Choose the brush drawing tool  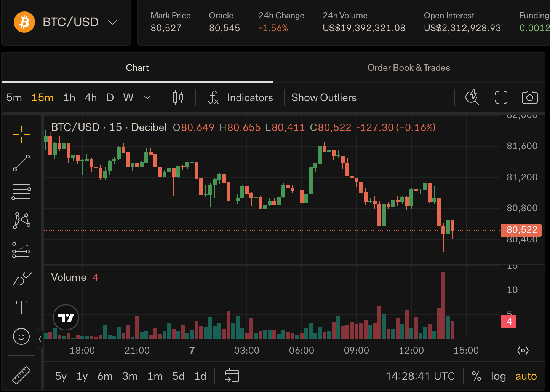22,279
